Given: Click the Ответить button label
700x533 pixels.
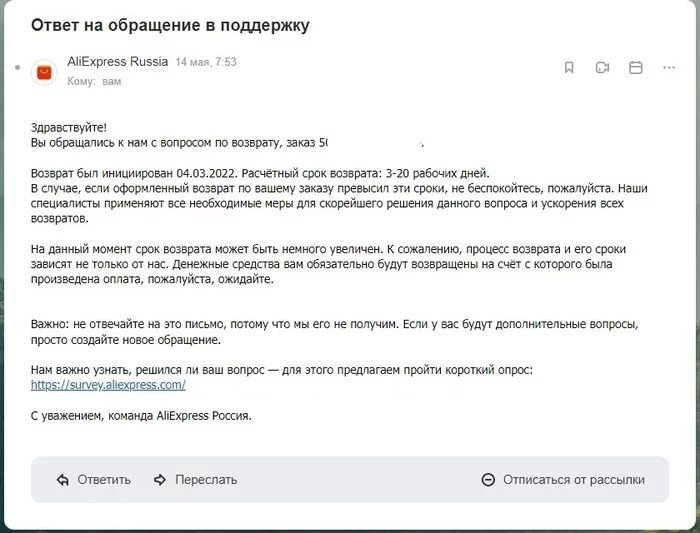Looking at the screenshot, I should tap(104, 480).
